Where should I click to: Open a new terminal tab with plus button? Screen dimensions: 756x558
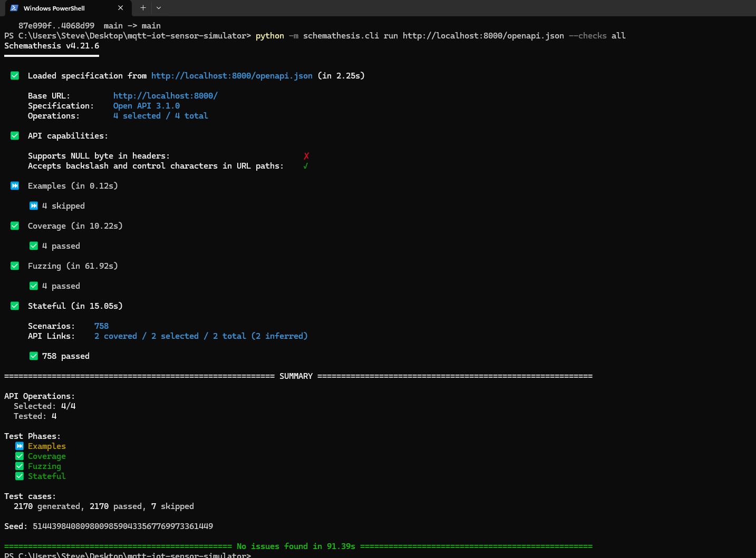[143, 8]
